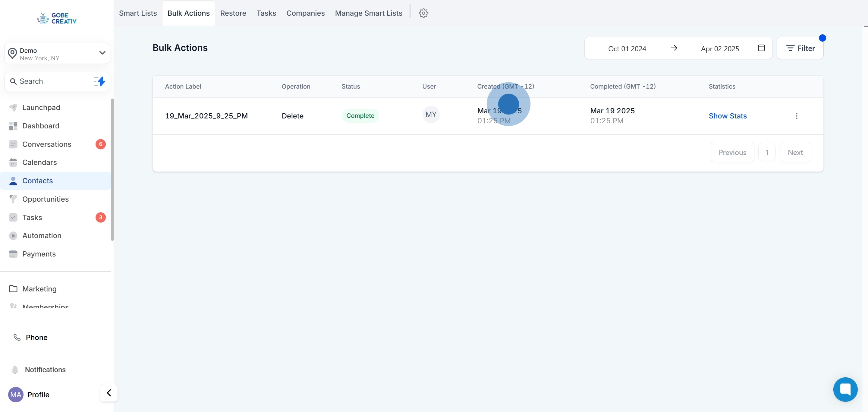868x412 pixels.
Task: Click the sidebar vertical scrollbar
Action: tap(112, 169)
